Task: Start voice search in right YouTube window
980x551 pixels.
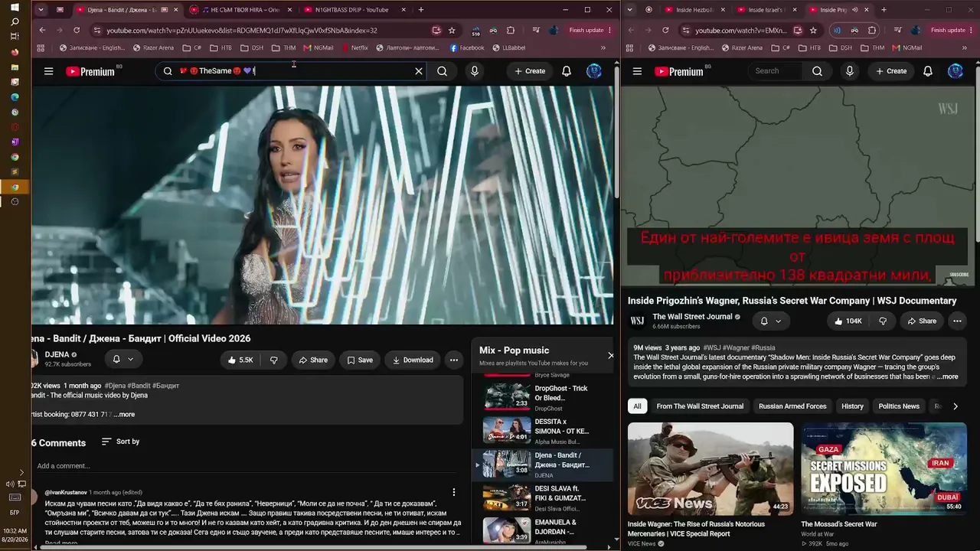Action: [x=849, y=71]
